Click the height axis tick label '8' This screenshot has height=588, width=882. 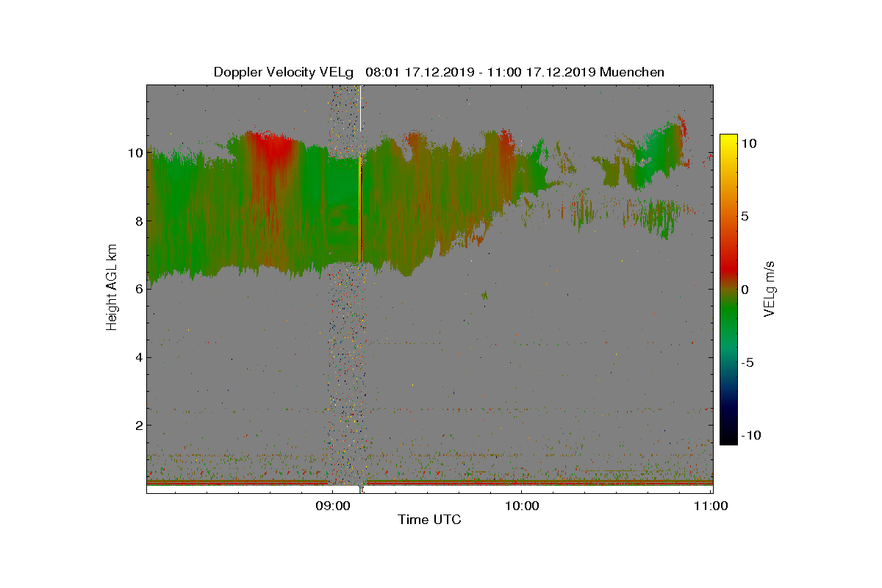click(137, 220)
